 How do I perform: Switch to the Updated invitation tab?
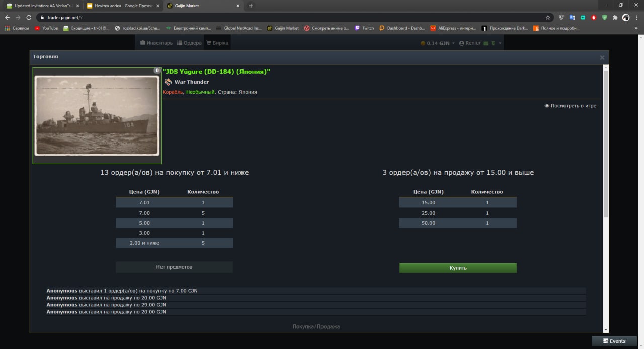click(43, 6)
